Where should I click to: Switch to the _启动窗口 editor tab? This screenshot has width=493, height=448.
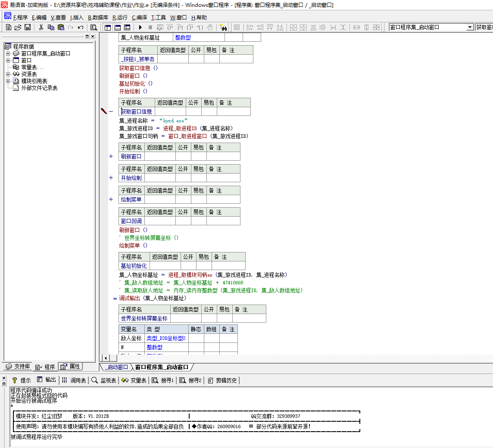117,367
